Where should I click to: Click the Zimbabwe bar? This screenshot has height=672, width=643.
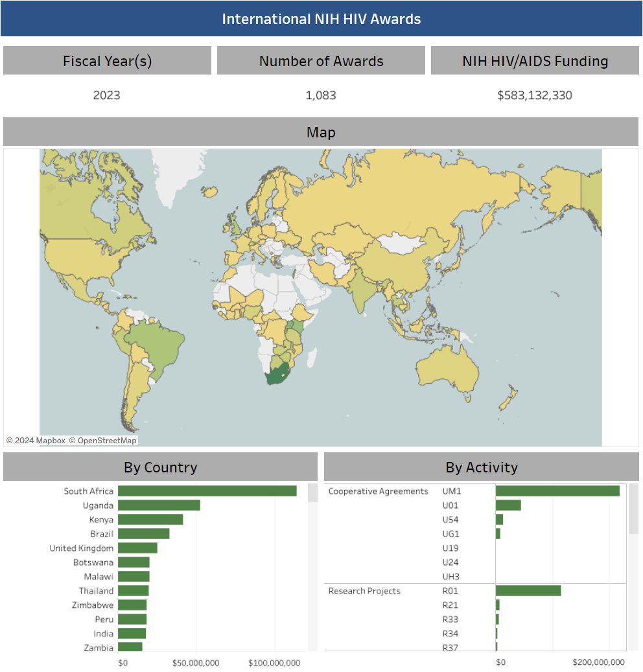[x=132, y=605]
